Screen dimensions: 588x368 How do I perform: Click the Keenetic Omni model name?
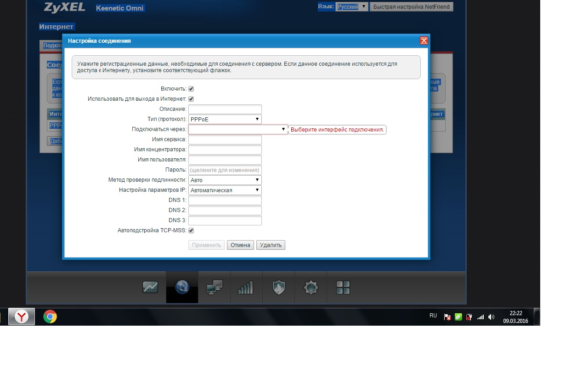click(120, 8)
